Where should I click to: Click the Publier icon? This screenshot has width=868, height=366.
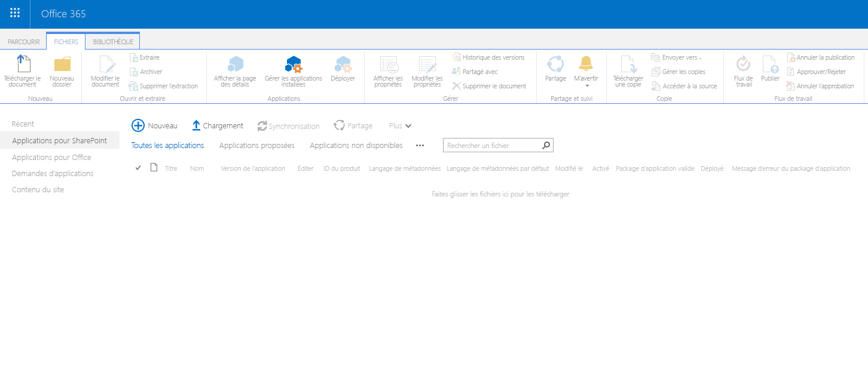point(770,70)
